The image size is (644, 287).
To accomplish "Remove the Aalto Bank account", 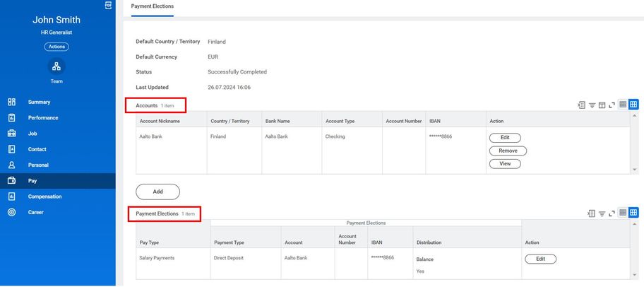I will pos(508,151).
